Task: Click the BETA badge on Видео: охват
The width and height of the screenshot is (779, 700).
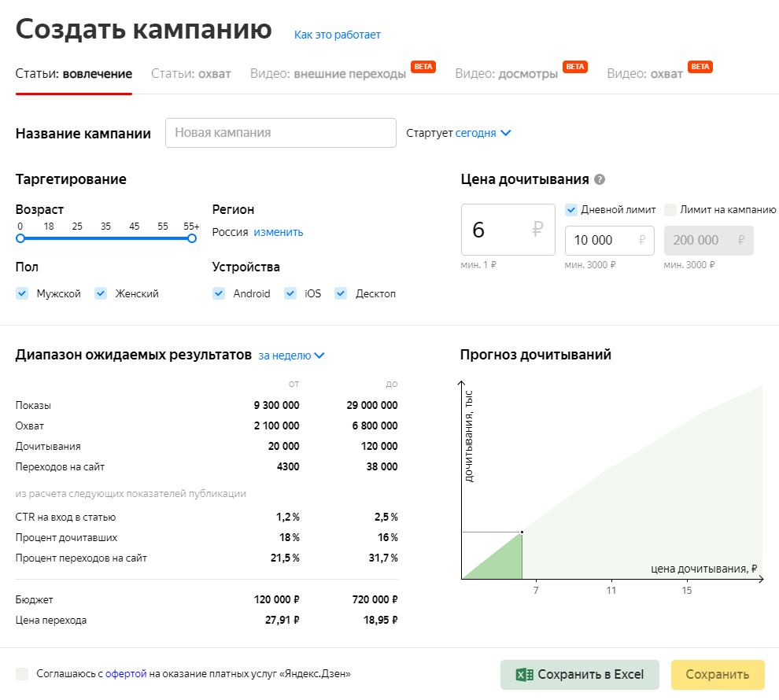Action: 700,67
